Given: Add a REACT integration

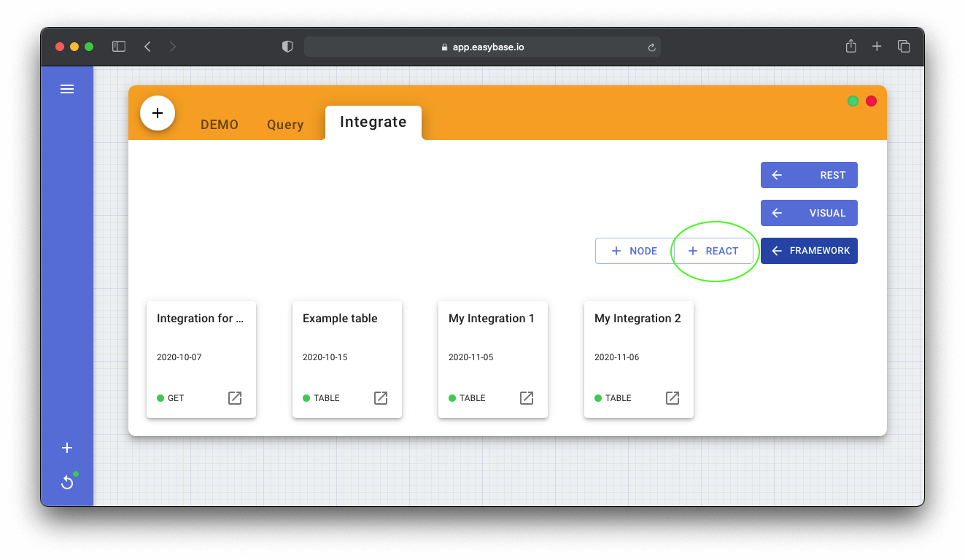Looking at the screenshot, I should [714, 250].
